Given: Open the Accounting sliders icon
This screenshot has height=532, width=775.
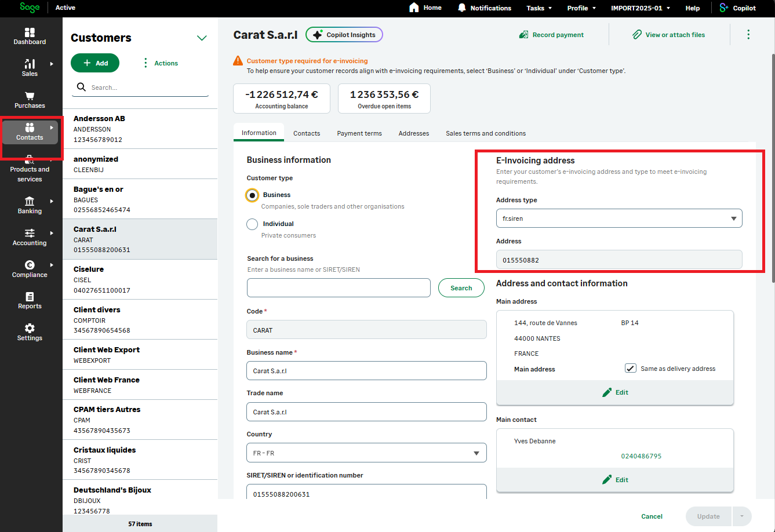Looking at the screenshot, I should [30, 233].
